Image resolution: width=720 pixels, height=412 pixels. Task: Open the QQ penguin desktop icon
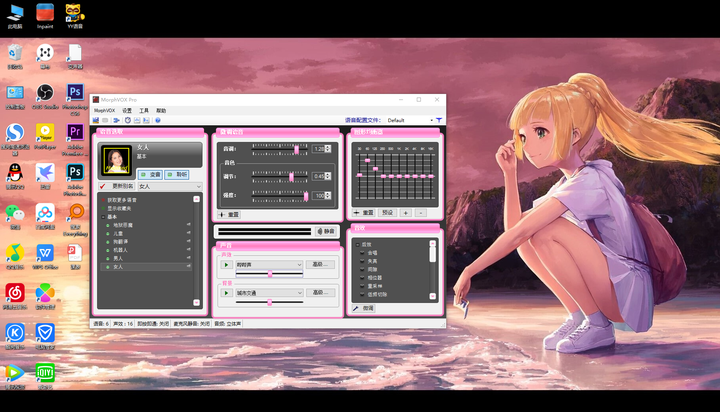[15, 176]
